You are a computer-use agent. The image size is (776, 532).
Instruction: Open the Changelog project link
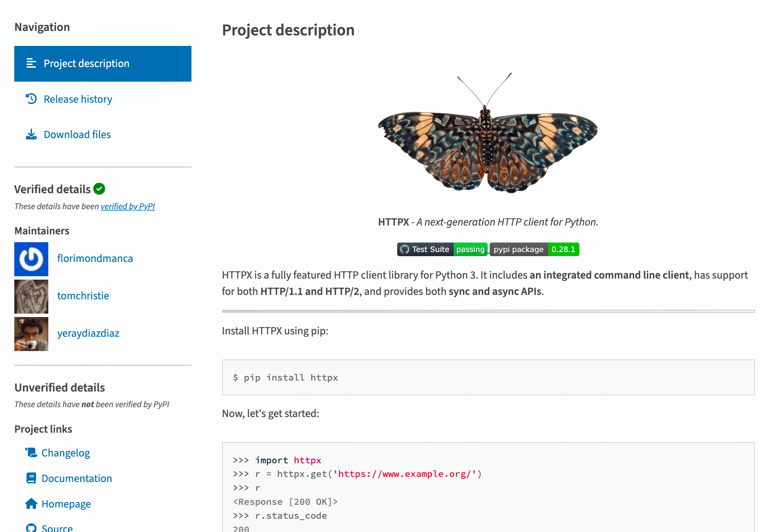66,453
